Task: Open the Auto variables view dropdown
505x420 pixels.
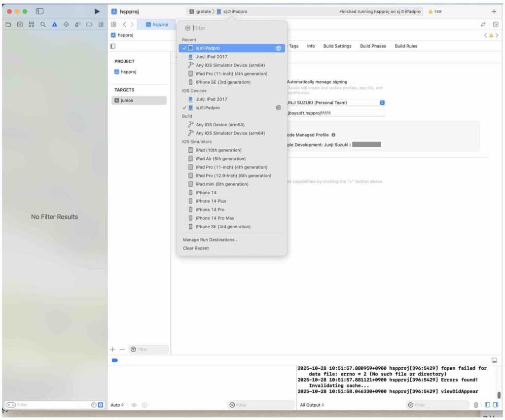Action: point(117,405)
